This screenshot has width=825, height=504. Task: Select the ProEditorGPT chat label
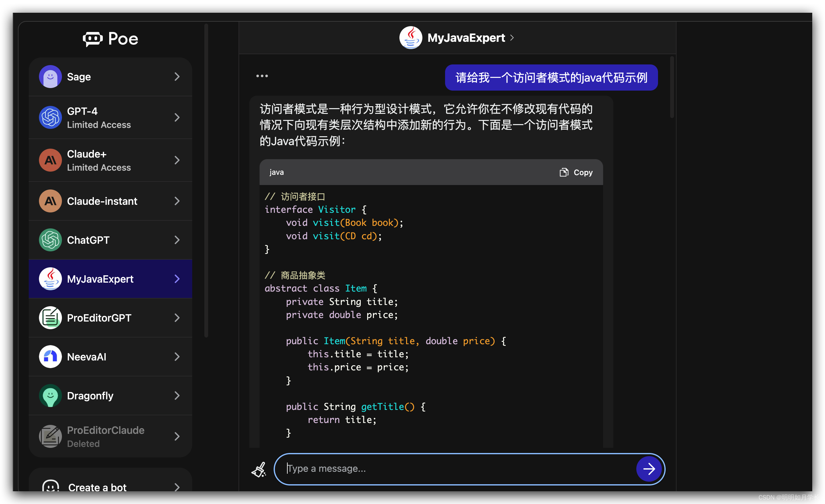[99, 318]
